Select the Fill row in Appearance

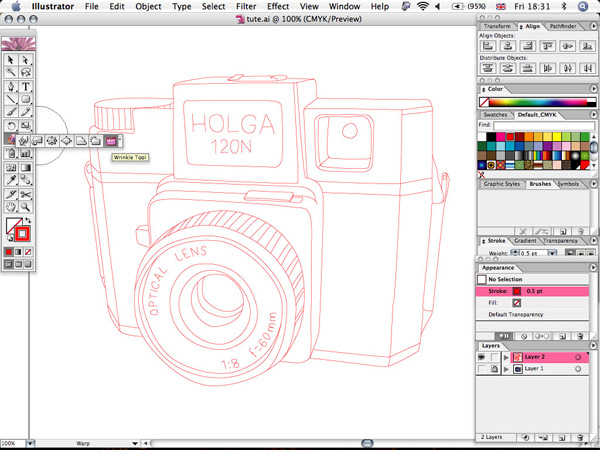click(x=532, y=303)
